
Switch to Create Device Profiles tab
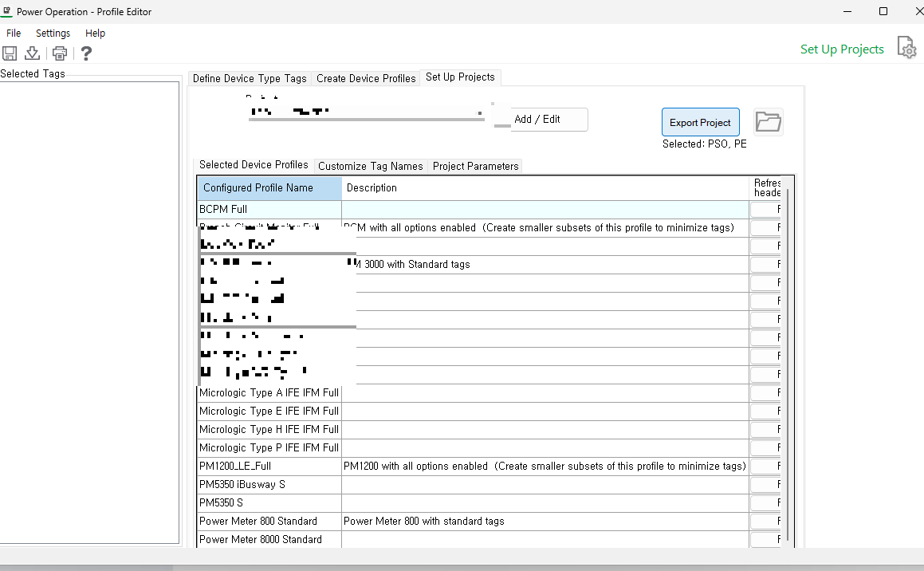click(x=366, y=78)
